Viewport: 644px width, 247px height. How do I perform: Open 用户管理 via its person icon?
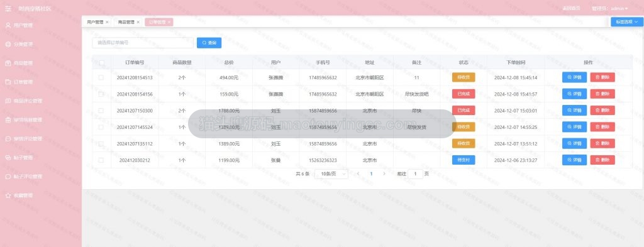pyautogui.click(x=8, y=25)
